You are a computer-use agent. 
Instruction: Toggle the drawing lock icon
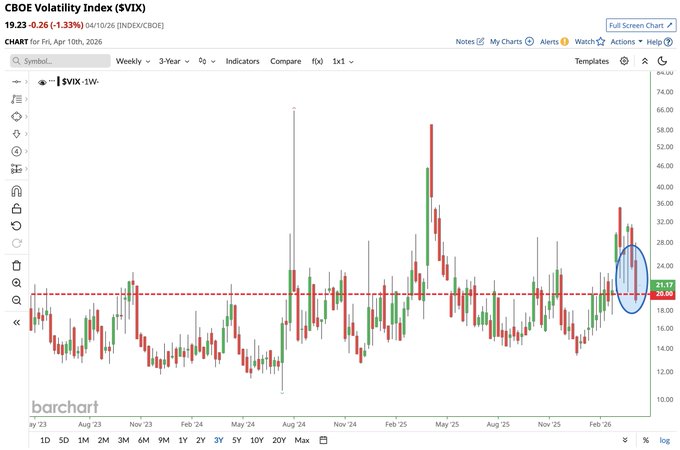click(16, 209)
